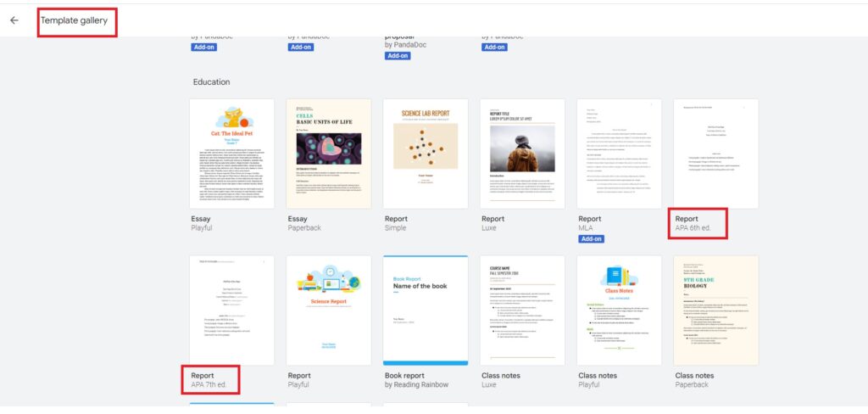
Task: Click the Add-on badge below proposal by PandaDoc
Action: pyautogui.click(x=398, y=56)
